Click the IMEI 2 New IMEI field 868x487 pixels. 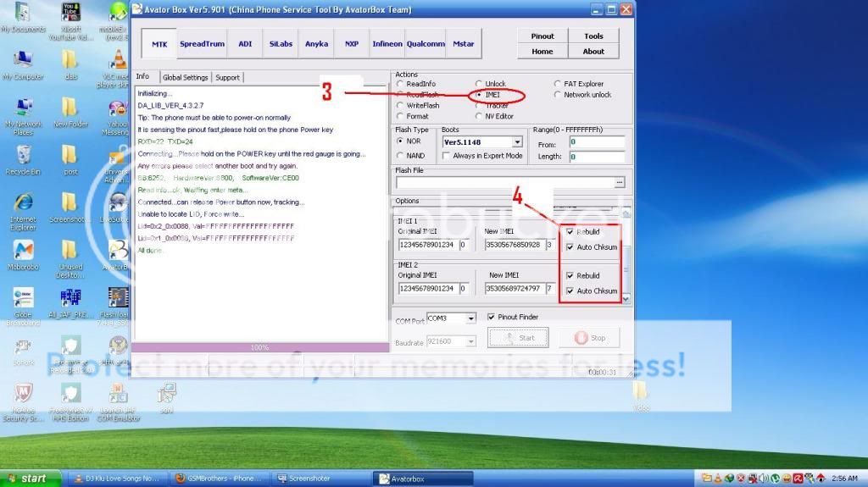tap(515, 288)
